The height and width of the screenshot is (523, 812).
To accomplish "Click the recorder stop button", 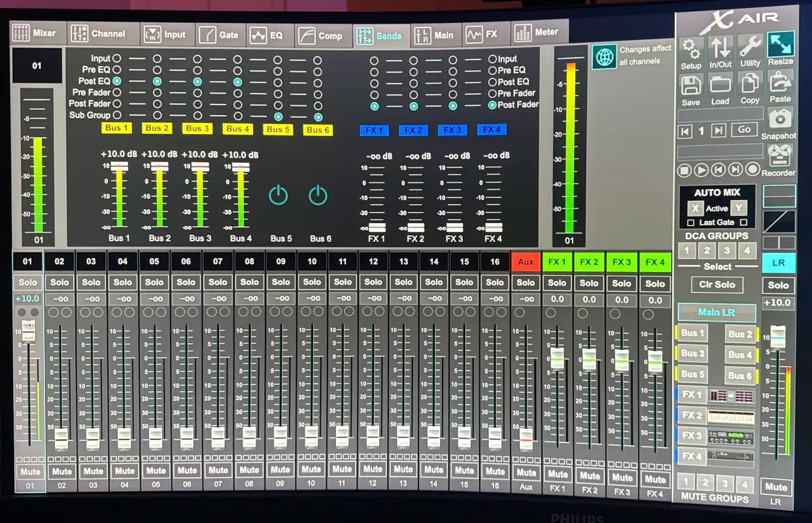I will coord(684,170).
